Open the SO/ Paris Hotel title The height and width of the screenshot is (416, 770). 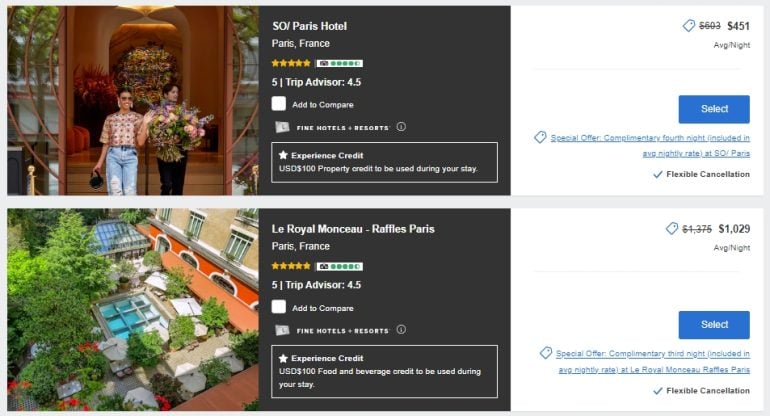pos(309,26)
